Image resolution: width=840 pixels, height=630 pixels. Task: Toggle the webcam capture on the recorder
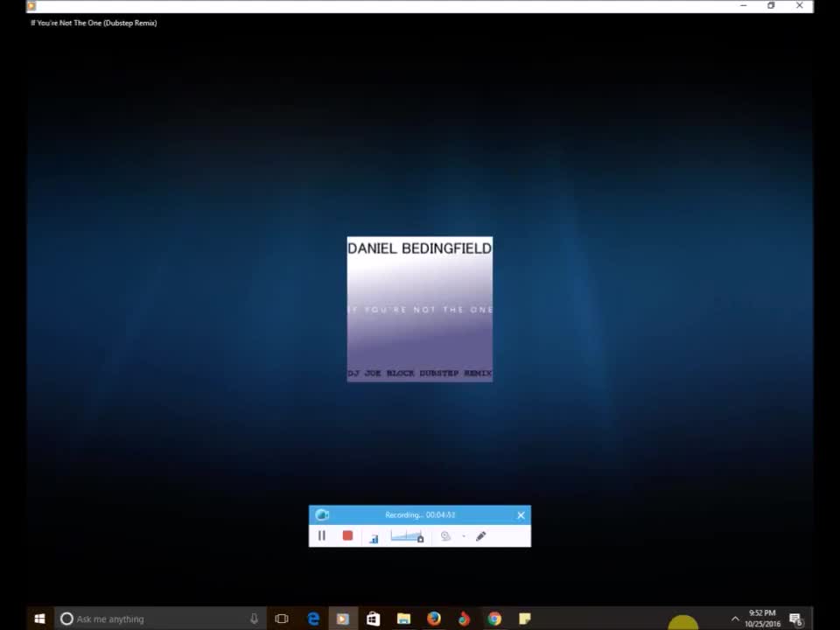(x=445, y=535)
